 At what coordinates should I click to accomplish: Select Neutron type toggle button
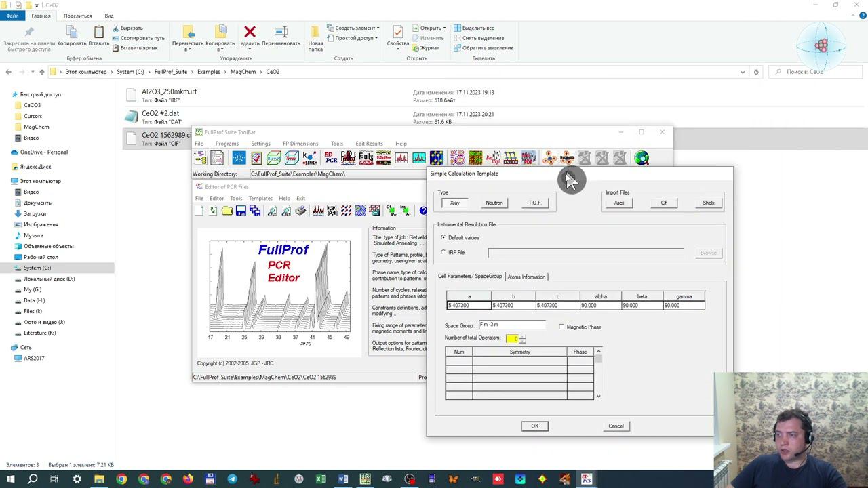494,203
